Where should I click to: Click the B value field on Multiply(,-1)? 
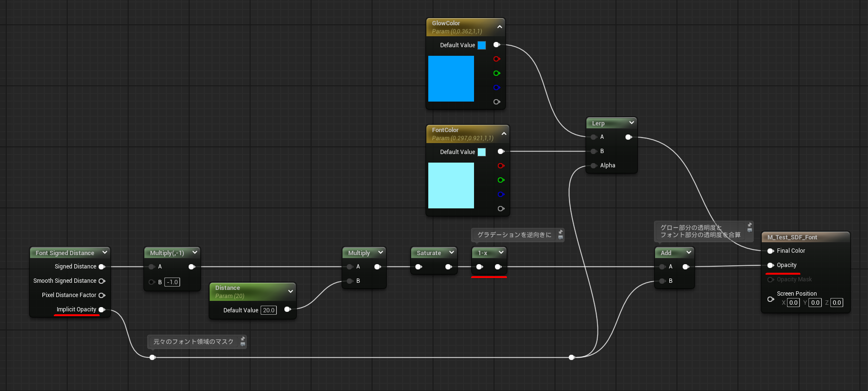tap(172, 282)
